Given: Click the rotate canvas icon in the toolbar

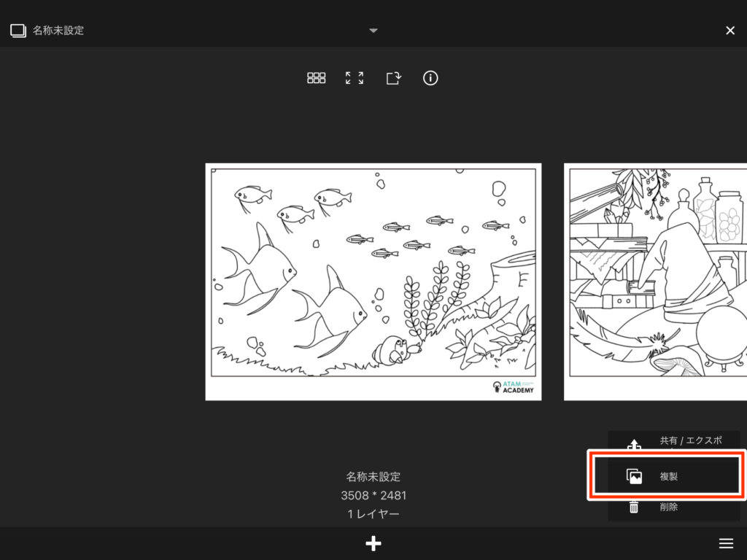Looking at the screenshot, I should tap(393, 78).
